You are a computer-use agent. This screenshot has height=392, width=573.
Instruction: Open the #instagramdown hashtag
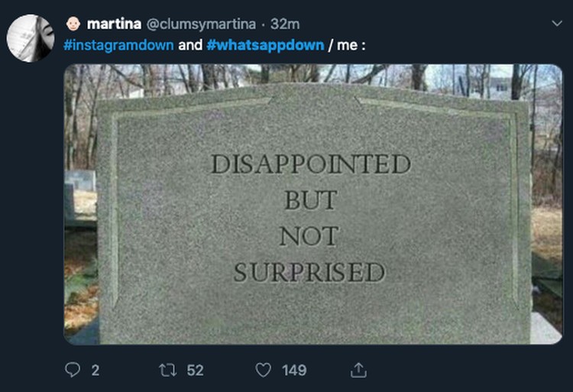click(118, 45)
